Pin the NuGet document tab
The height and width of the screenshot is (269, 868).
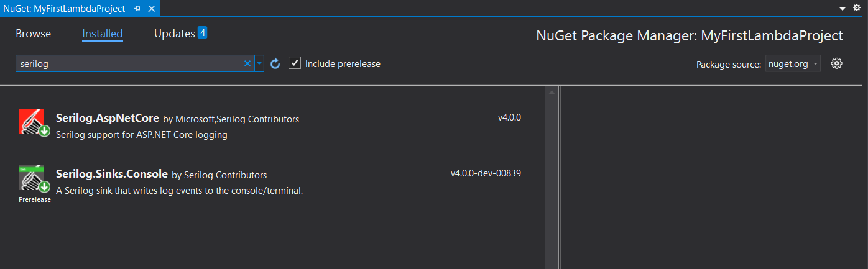point(137,9)
